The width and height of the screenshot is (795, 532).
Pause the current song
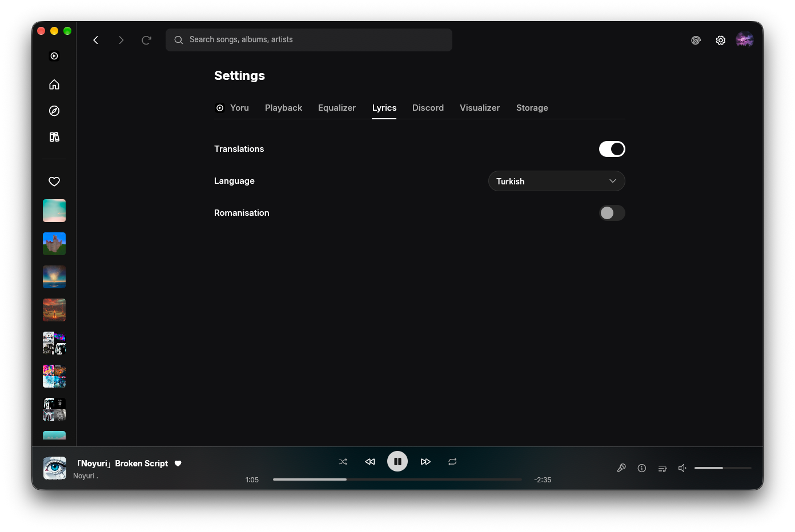pyautogui.click(x=397, y=461)
